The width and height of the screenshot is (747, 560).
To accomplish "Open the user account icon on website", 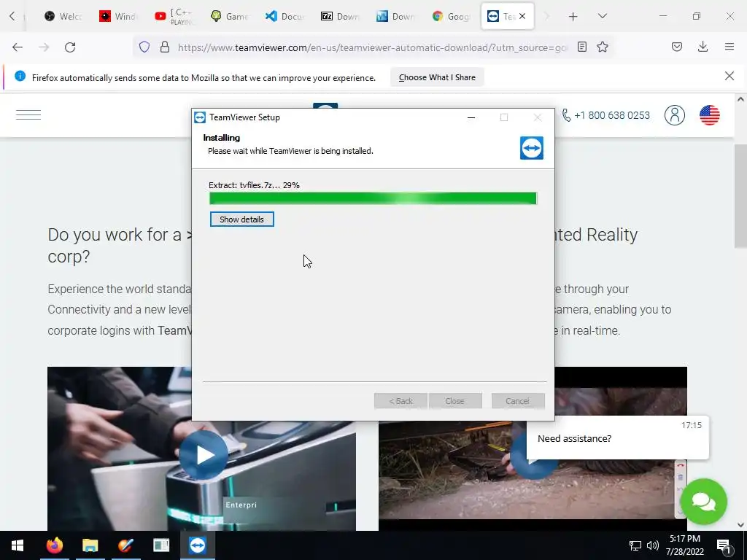I will (675, 115).
